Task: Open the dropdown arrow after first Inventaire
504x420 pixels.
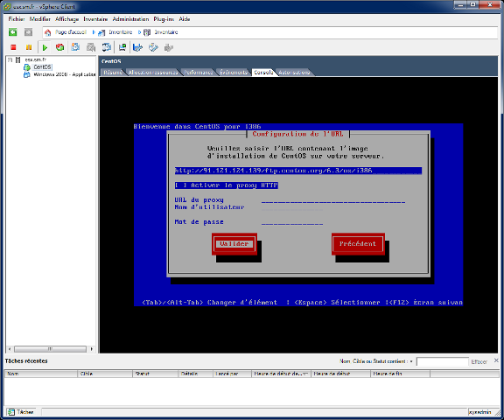Action: [x=139, y=32]
